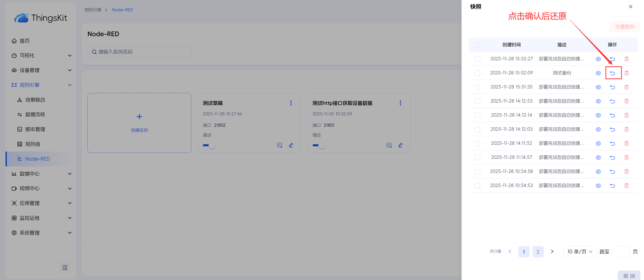Check the select-all checkbox in table header
Screen dimensions: 644x280
(477, 45)
